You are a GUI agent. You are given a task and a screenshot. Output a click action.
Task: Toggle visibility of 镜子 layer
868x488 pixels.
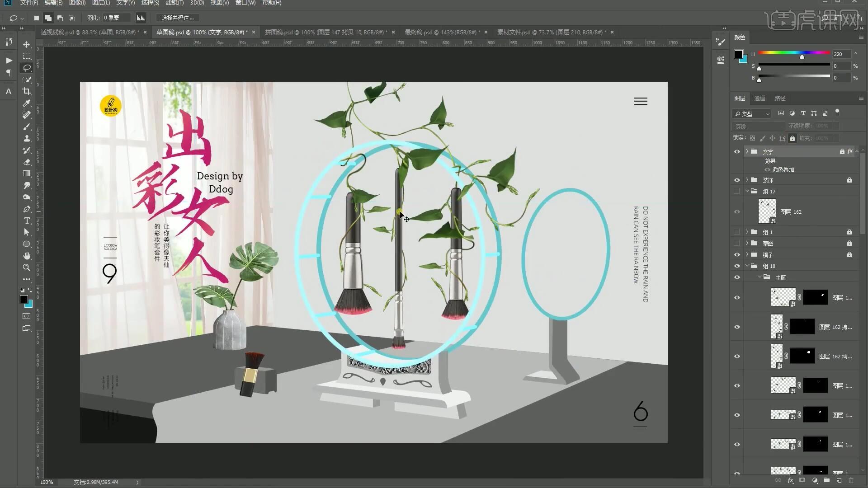737,254
